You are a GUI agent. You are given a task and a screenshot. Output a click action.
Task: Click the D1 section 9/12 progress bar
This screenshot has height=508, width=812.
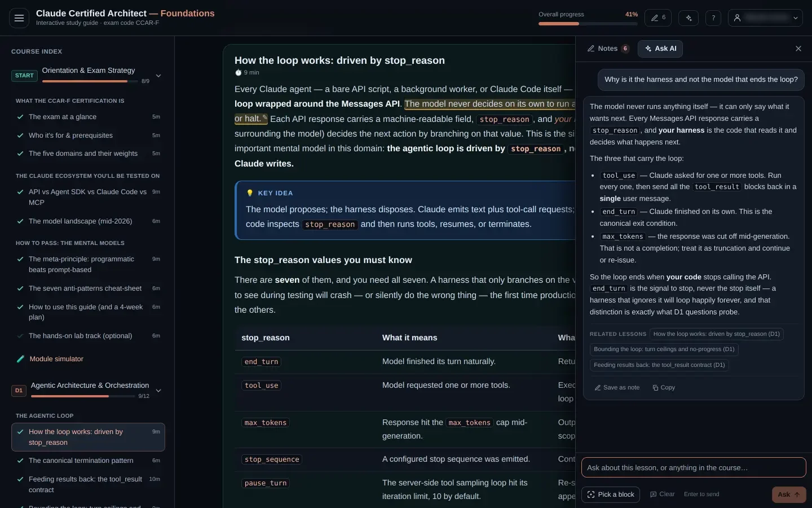83,396
